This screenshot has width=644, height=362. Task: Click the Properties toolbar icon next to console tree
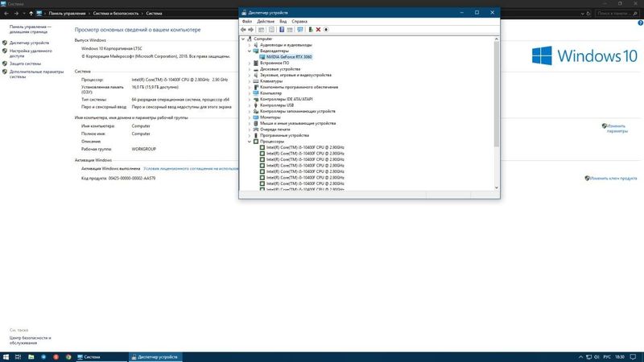pyautogui.click(x=271, y=30)
